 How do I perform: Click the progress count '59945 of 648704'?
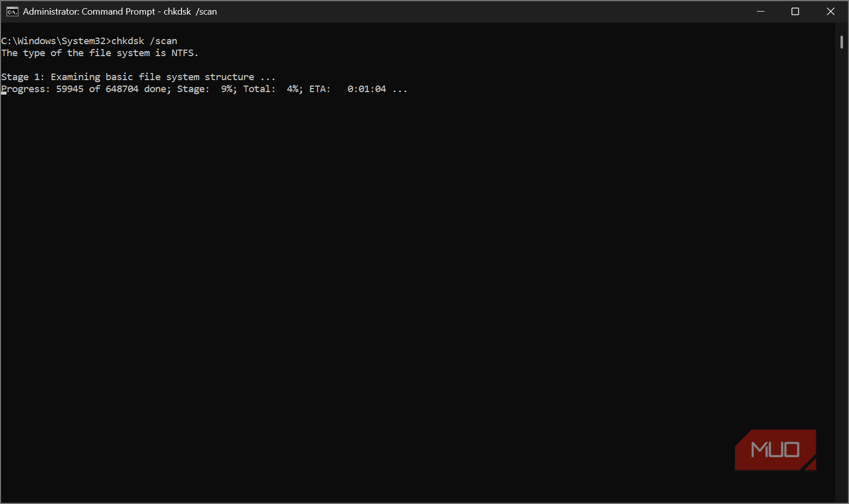pyautogui.click(x=97, y=89)
